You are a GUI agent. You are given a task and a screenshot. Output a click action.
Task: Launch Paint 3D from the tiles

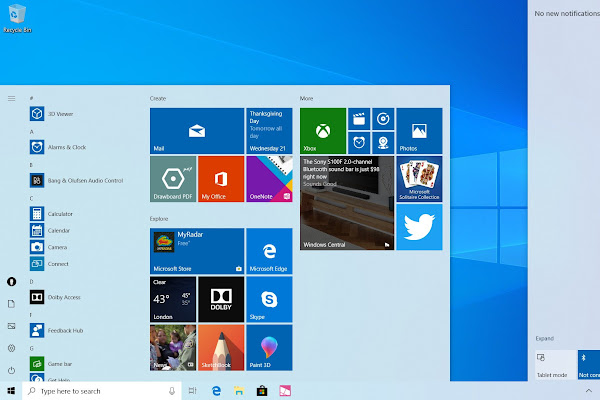[x=269, y=348]
